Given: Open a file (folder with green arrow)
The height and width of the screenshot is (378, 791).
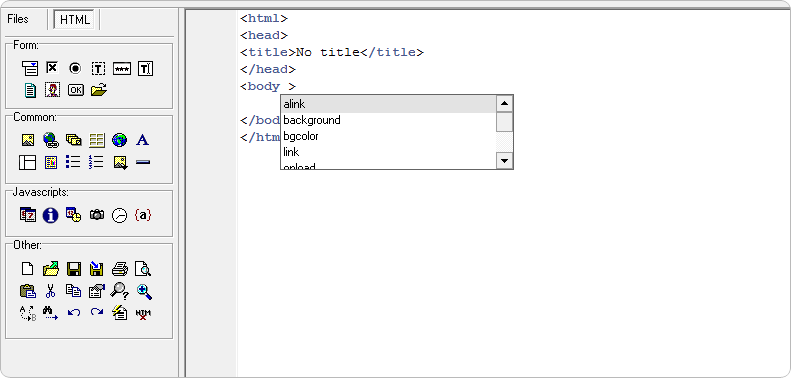Looking at the screenshot, I should click(x=51, y=268).
